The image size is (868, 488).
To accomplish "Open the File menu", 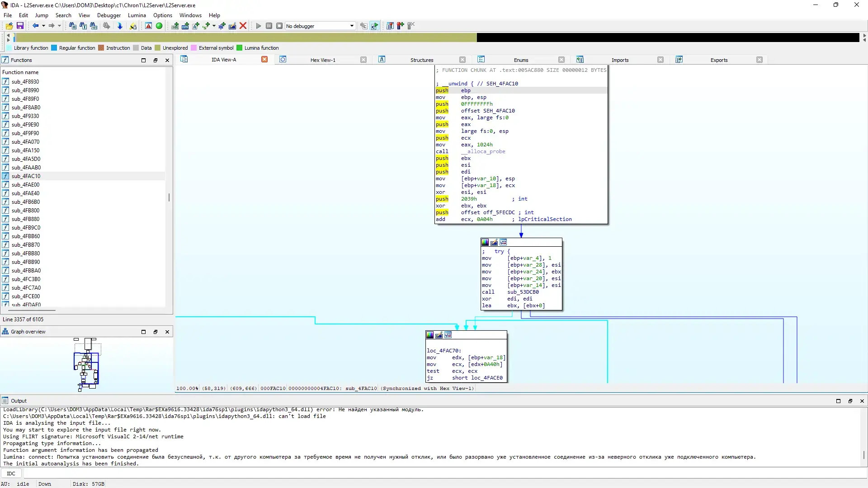I will [8, 15].
